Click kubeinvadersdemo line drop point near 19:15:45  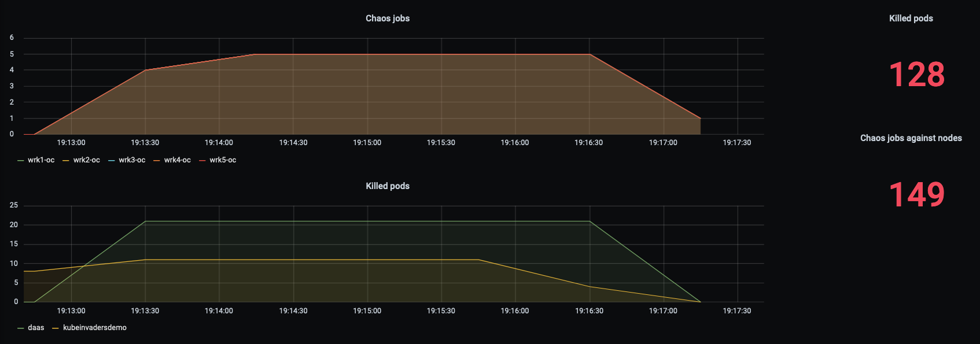click(479, 260)
